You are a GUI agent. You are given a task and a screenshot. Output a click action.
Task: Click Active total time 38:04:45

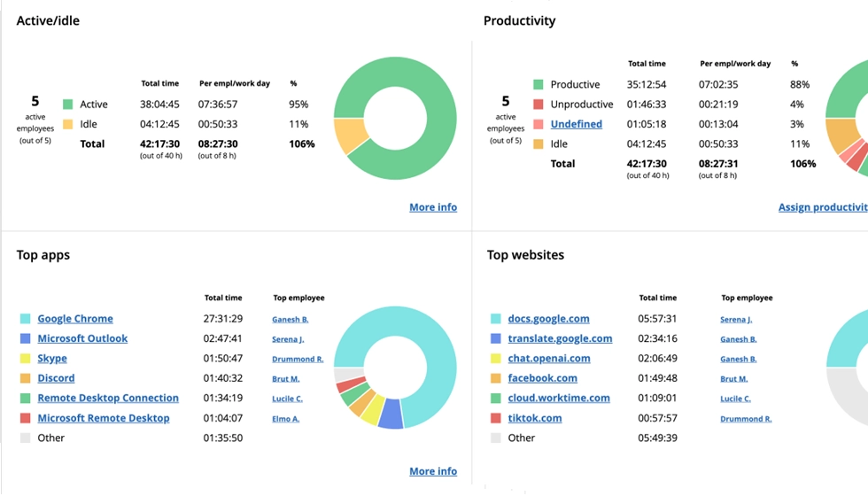159,105
